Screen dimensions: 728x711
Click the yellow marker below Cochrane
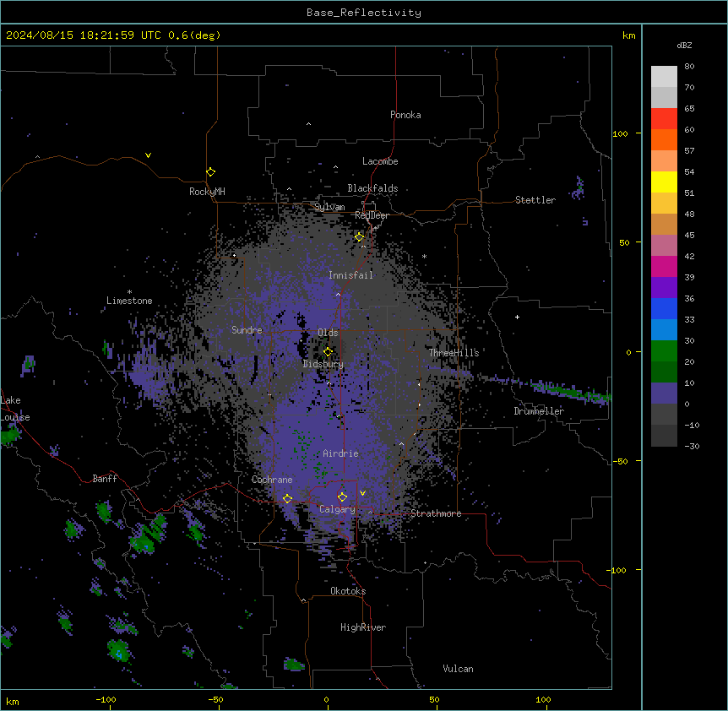pos(287,499)
